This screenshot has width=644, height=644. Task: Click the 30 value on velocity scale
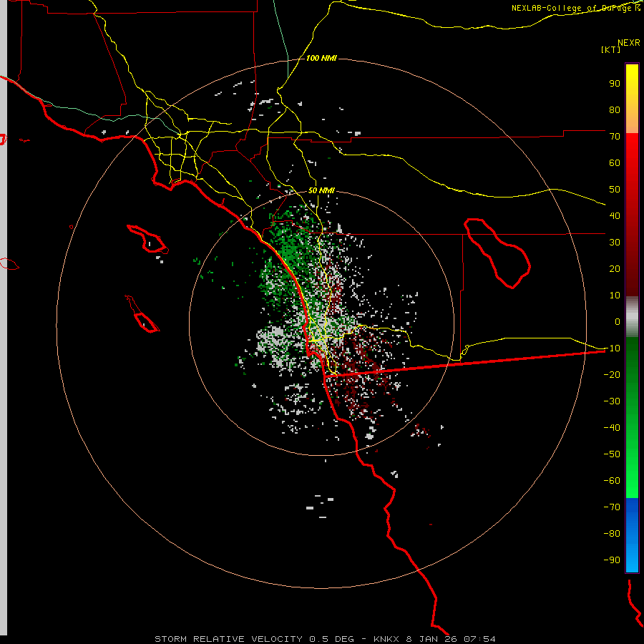tap(615, 243)
